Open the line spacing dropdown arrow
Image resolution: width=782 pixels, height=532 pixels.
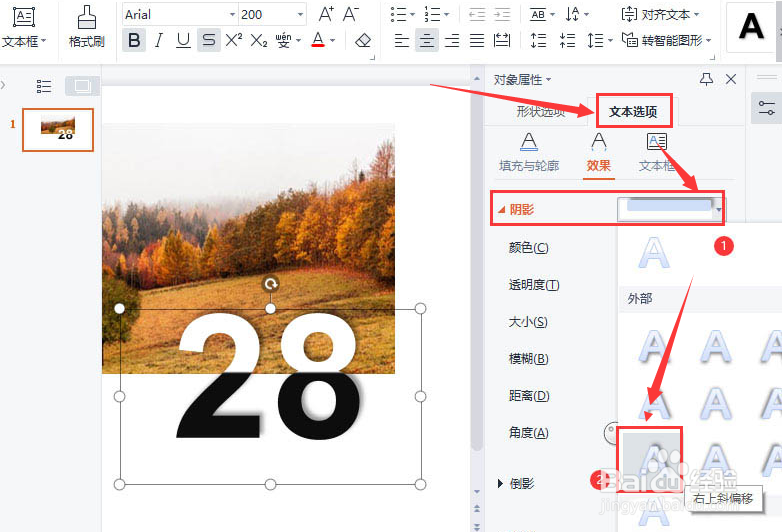point(610,40)
